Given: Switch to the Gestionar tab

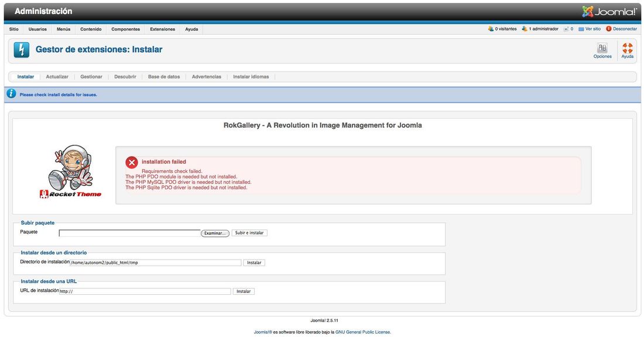Looking at the screenshot, I should tap(91, 77).
